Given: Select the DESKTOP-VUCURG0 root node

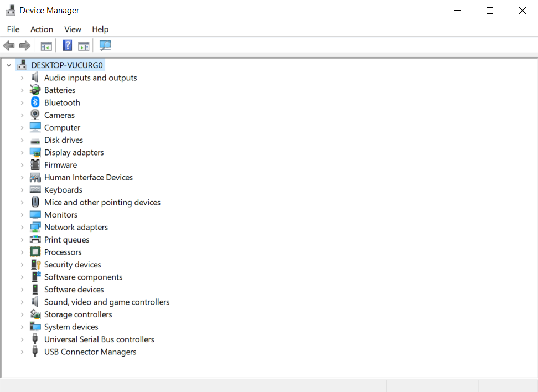Looking at the screenshot, I should click(67, 65).
